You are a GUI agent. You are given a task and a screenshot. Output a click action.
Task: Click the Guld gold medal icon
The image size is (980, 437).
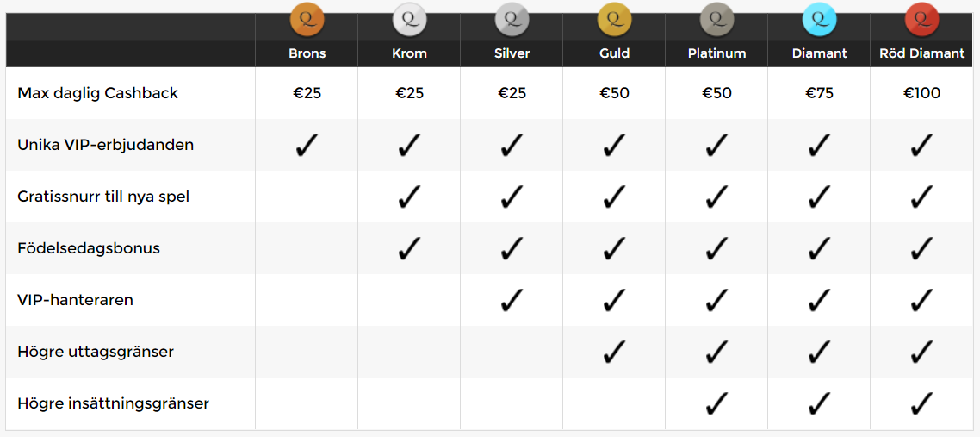[614, 19]
